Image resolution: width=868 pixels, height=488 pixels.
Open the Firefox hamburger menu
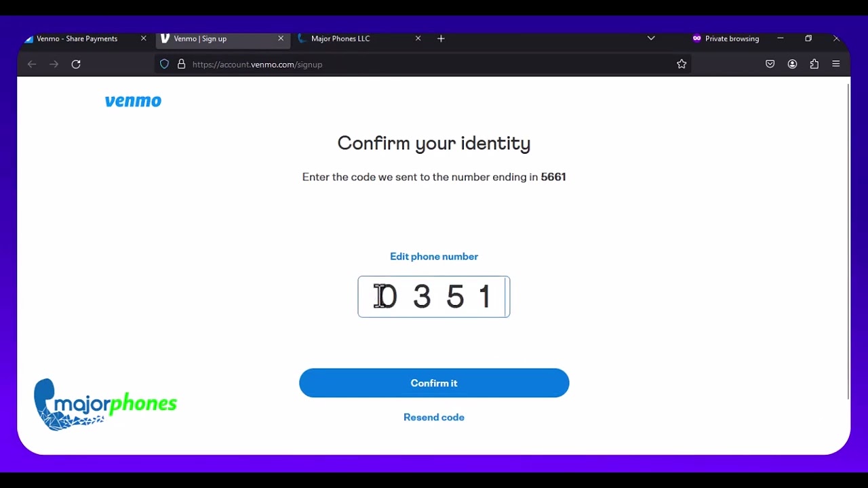[836, 64]
